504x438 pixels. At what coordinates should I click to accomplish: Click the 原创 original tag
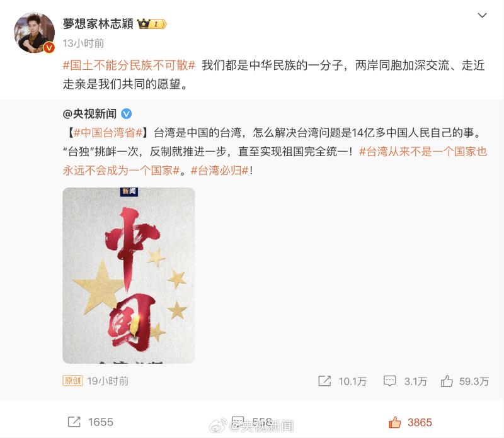(x=72, y=381)
